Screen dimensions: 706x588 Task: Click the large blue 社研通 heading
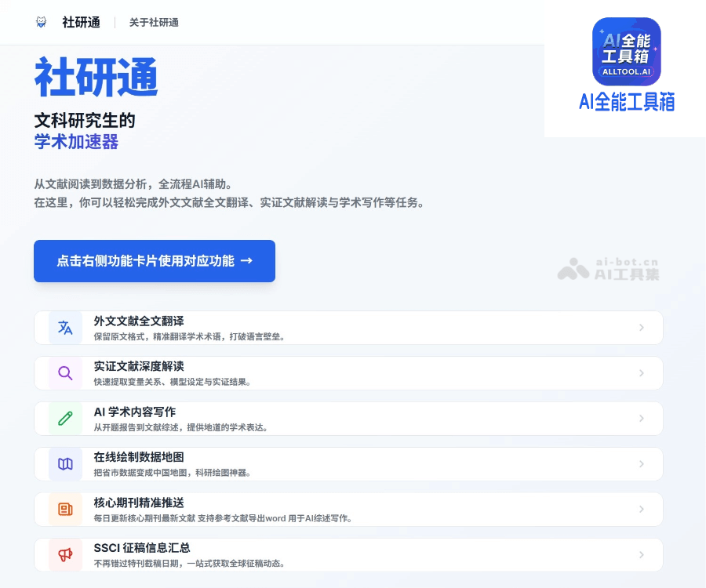pyautogui.click(x=96, y=78)
